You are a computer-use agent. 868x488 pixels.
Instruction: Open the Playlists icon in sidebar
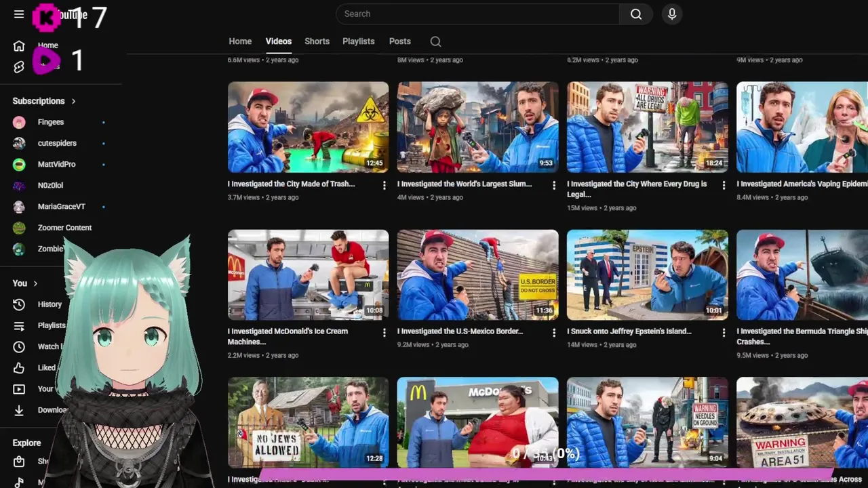click(x=19, y=325)
